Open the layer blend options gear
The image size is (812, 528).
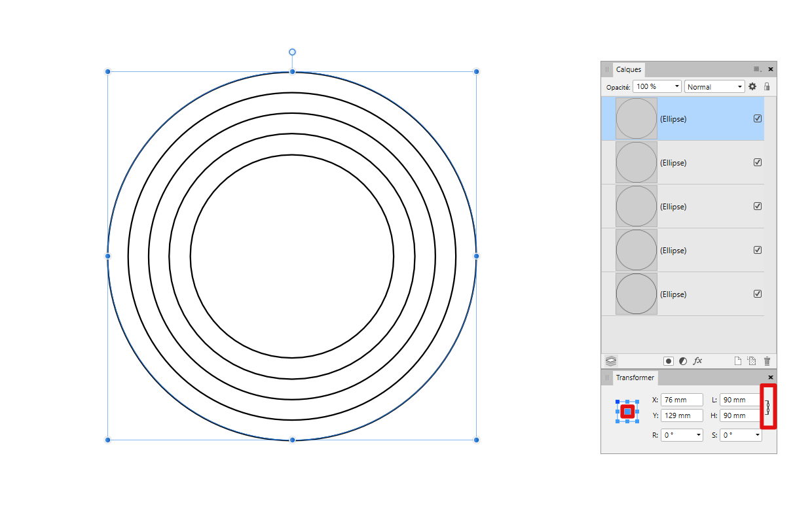coord(752,86)
